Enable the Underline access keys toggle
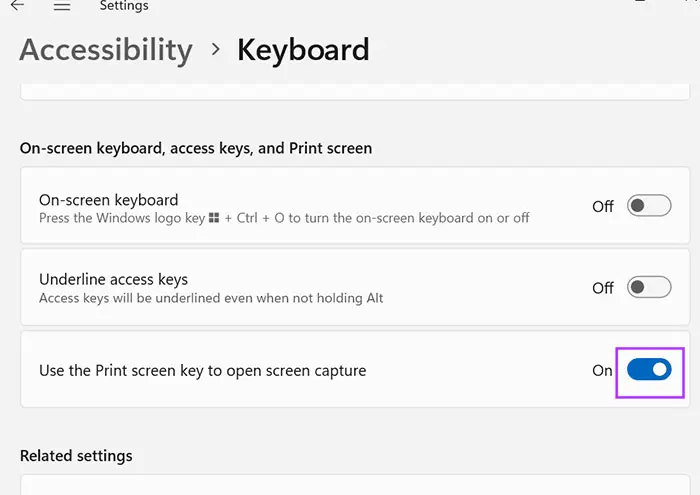The height and width of the screenshot is (495, 700). [648, 288]
